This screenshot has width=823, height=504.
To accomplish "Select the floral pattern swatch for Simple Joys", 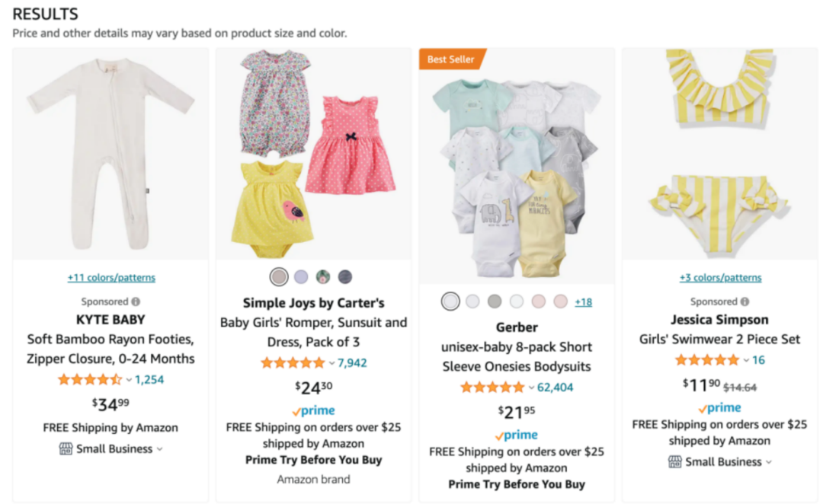I will [x=323, y=277].
